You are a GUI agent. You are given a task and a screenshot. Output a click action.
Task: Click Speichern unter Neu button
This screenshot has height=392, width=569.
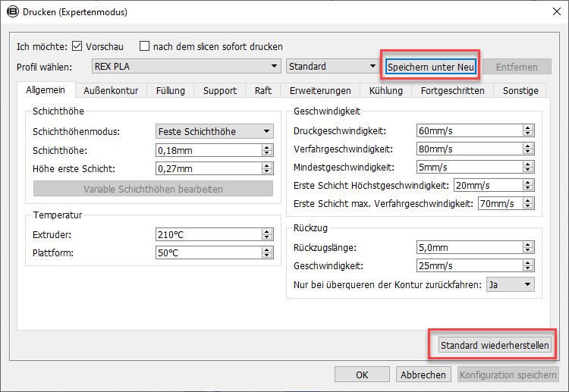[431, 67]
